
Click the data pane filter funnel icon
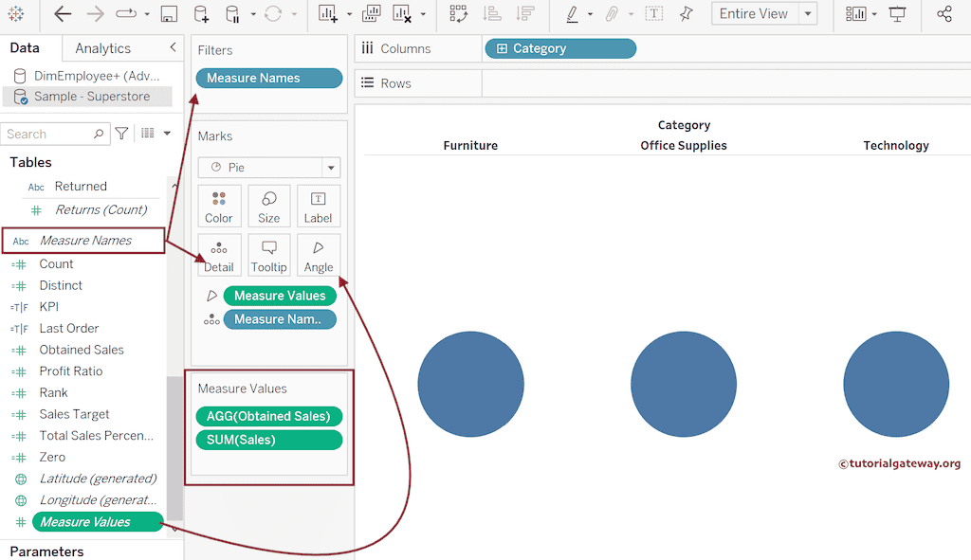click(x=122, y=134)
